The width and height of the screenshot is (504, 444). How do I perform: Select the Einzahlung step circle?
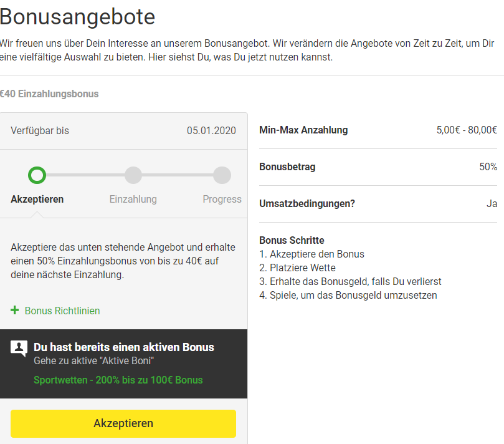133,175
